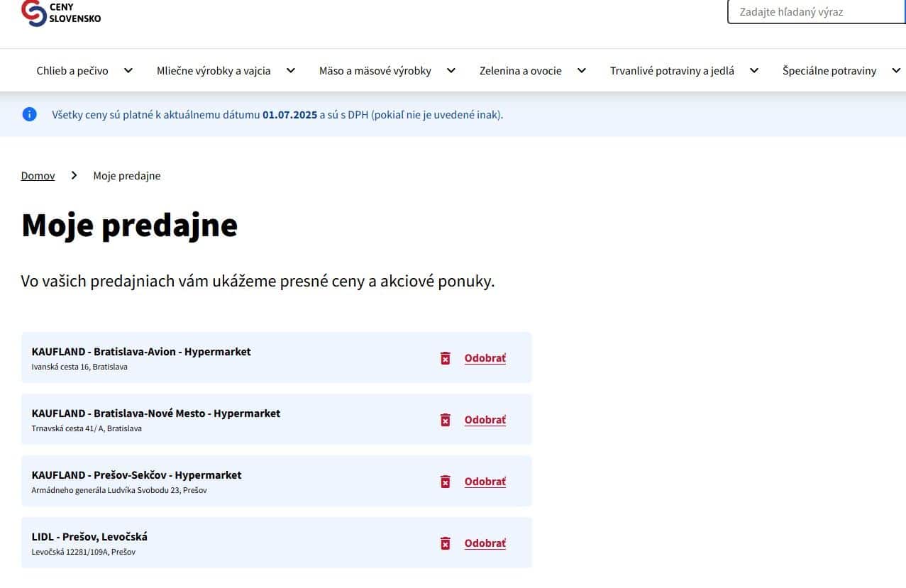The width and height of the screenshot is (906, 588).
Task: Remove Kaufland Bratislava-Nové Mesto via Odobrať
Action: pos(485,420)
